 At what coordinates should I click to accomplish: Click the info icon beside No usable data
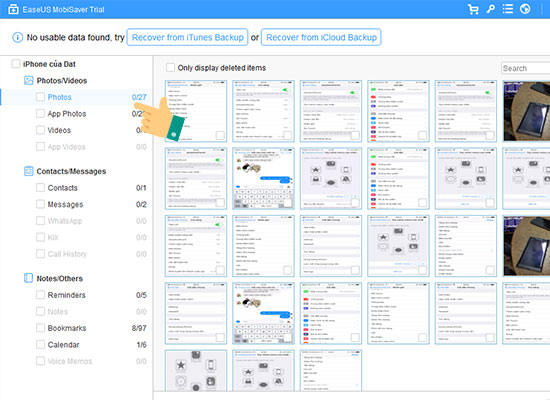click(18, 37)
